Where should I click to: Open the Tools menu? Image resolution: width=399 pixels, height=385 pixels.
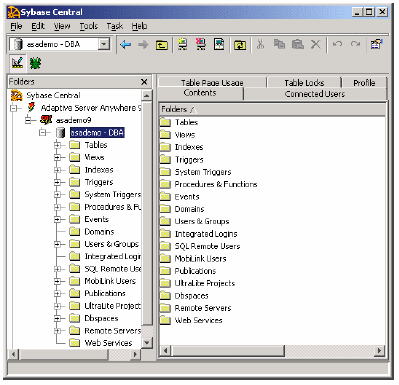pyautogui.click(x=88, y=26)
